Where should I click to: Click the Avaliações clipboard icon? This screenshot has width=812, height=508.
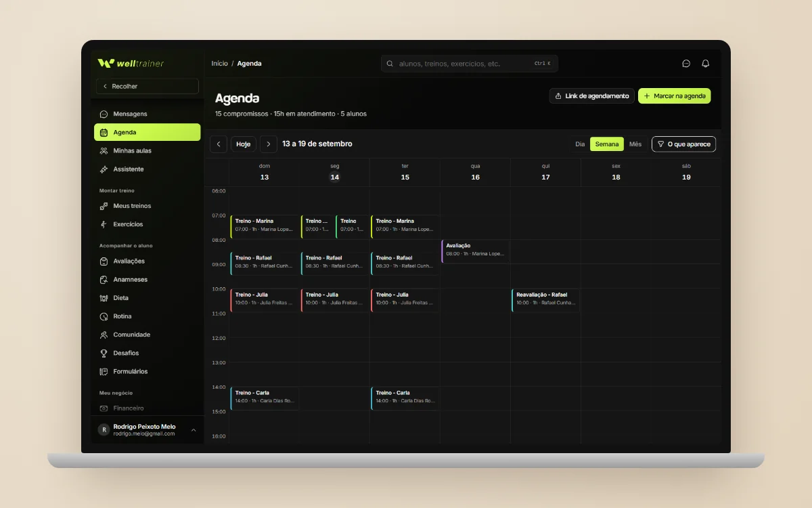pos(104,261)
